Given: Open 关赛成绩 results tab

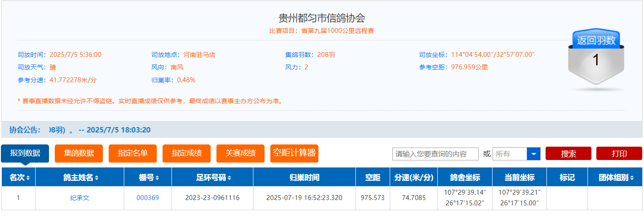Looking at the screenshot, I should coord(240,153).
